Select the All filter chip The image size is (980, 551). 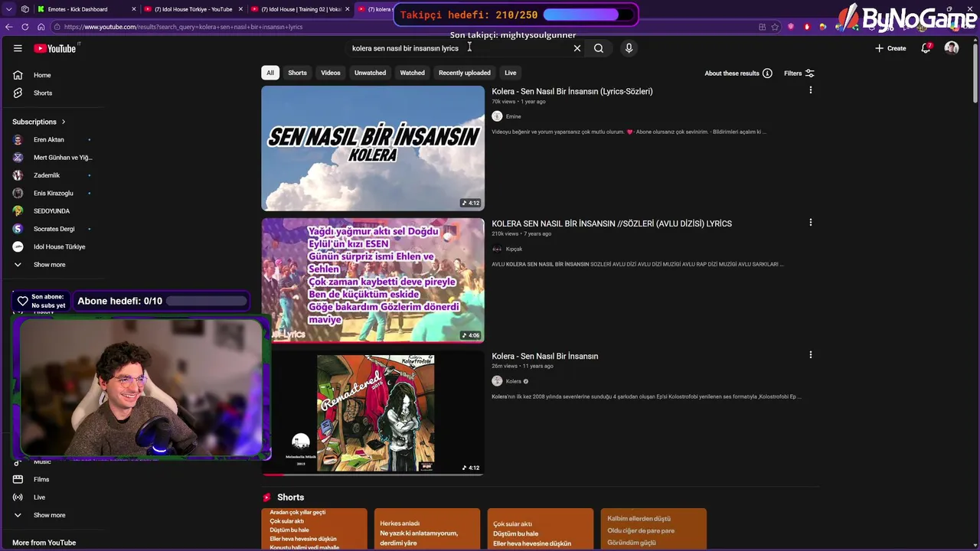269,73
